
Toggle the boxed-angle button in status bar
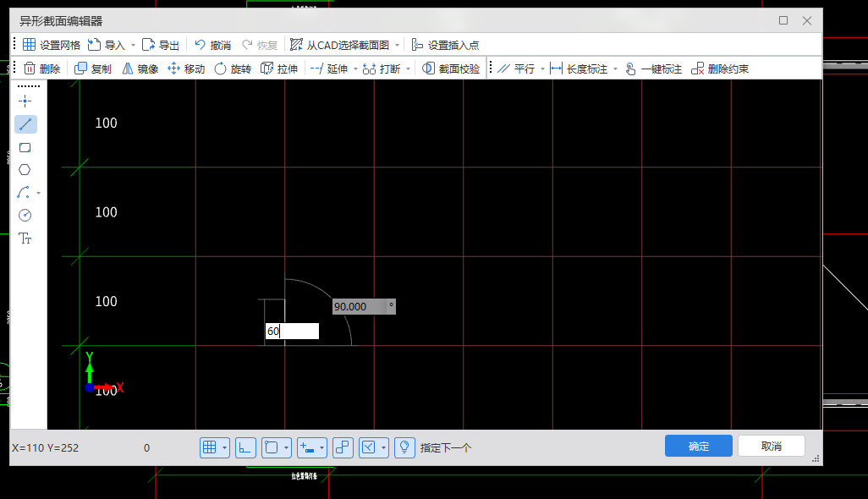point(369,447)
